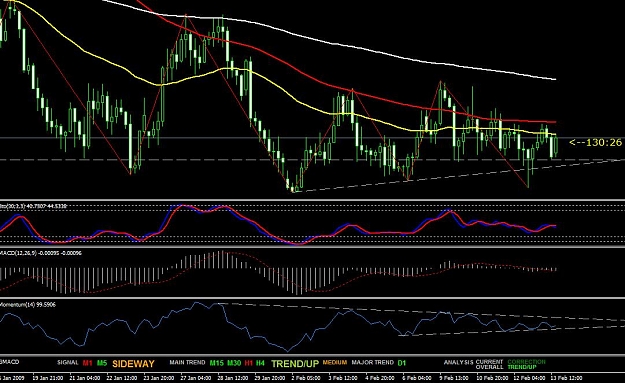Select the Momentum(14) 99.5906 label
This screenshot has width=625, height=384.
[28, 305]
